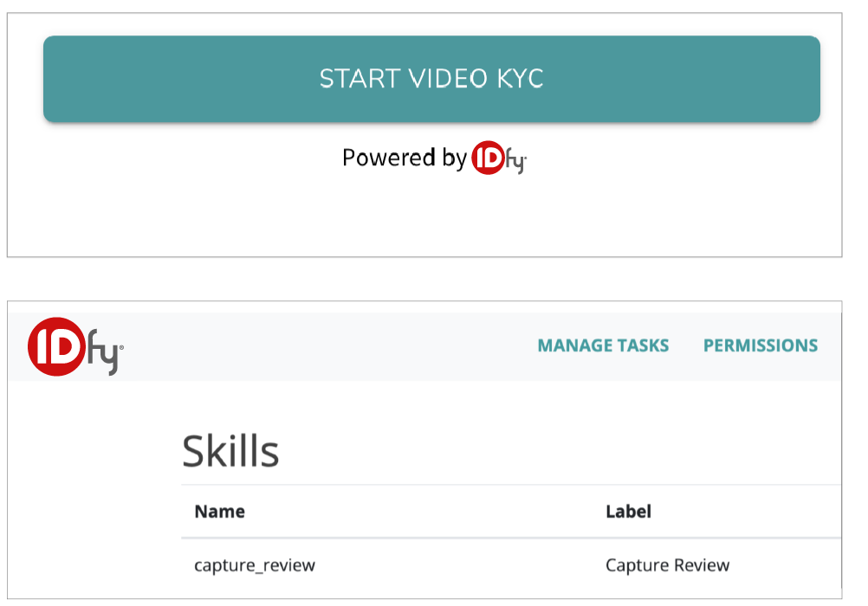Screen dimensions: 868x606
Task: Sort by the Name column header
Action: coord(219,512)
